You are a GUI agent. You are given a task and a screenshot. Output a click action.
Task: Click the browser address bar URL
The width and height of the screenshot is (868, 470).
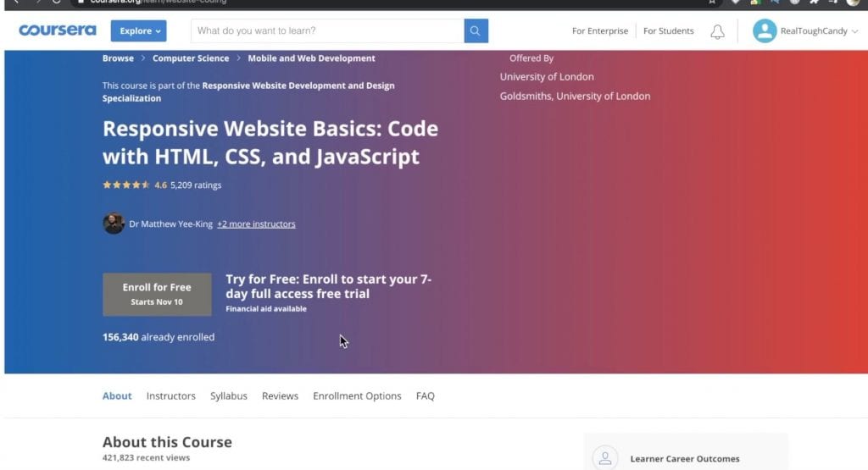point(159,2)
